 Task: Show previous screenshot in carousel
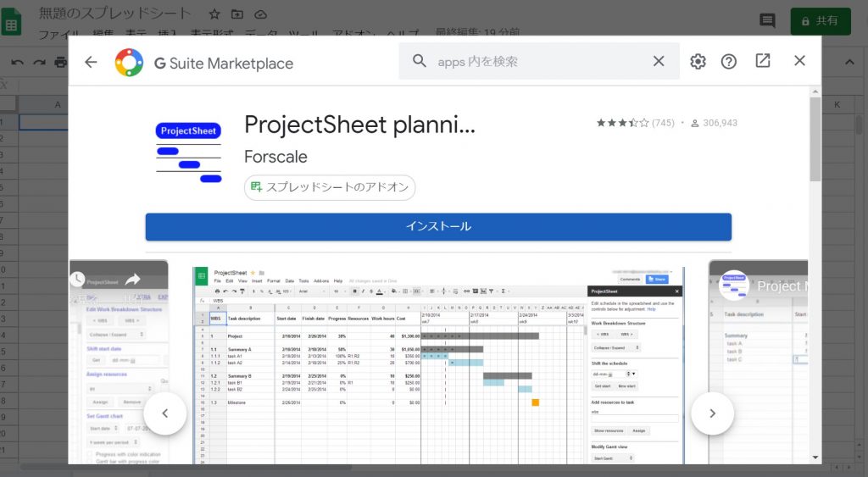pos(165,413)
